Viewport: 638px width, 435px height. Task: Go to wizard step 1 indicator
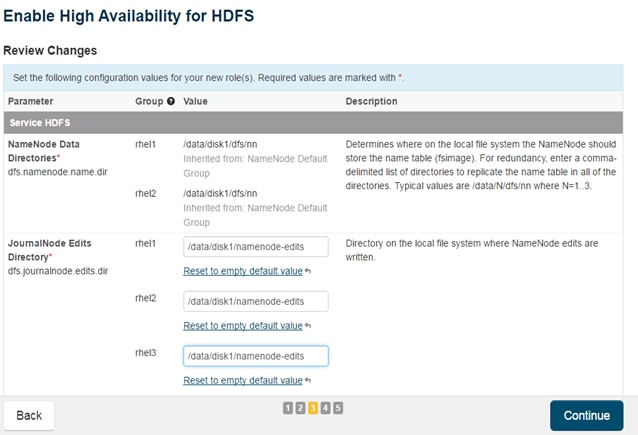click(x=288, y=408)
